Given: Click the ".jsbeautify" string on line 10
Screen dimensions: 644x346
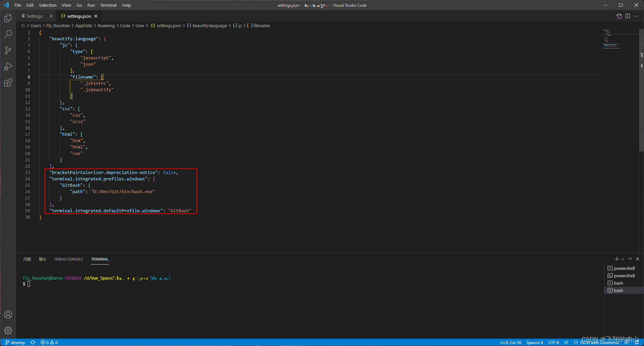Looking at the screenshot, I should (x=97, y=90).
